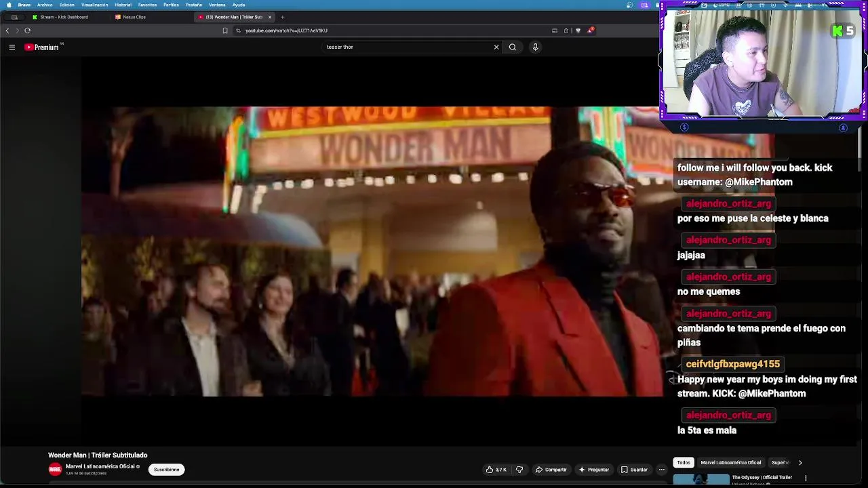Image resolution: width=868 pixels, height=488 pixels.
Task: Click the Suscribirme button
Action: click(x=166, y=469)
